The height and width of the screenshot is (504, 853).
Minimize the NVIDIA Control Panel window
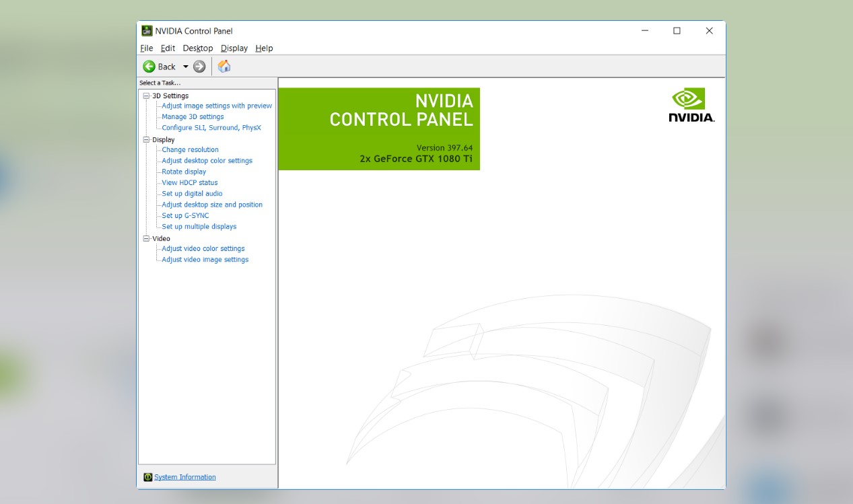(645, 31)
